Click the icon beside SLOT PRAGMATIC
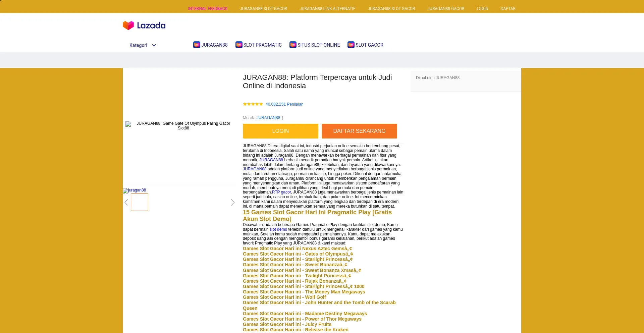The height and width of the screenshot is (333, 644). click(x=239, y=45)
